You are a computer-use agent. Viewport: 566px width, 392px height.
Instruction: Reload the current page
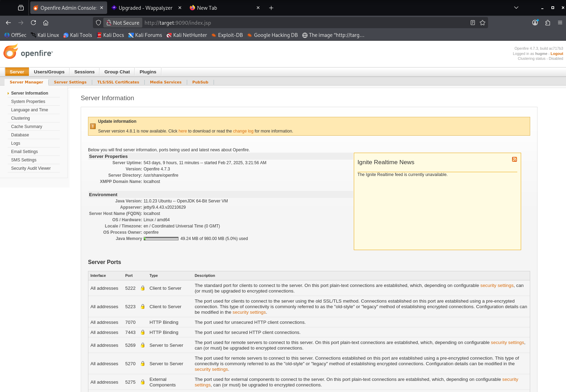click(x=33, y=23)
